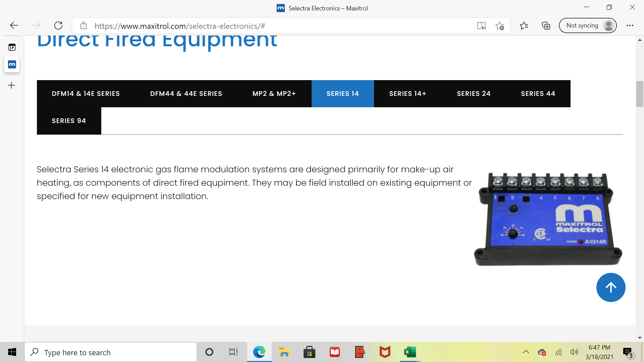This screenshot has height=362, width=644.
Task: Open the Series 24 tab
Action: [474, 94]
